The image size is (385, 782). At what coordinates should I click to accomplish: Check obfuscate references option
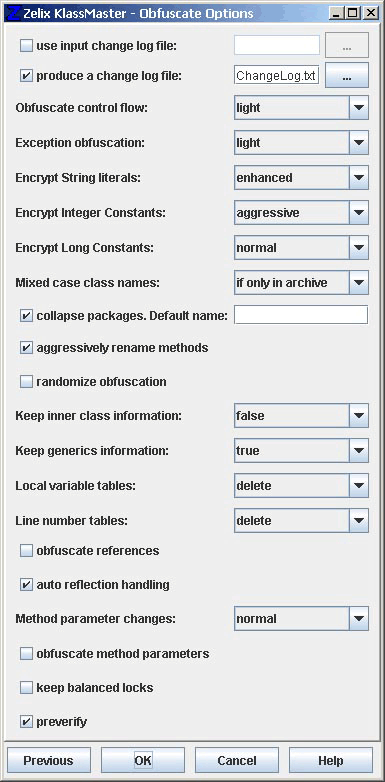point(26,551)
